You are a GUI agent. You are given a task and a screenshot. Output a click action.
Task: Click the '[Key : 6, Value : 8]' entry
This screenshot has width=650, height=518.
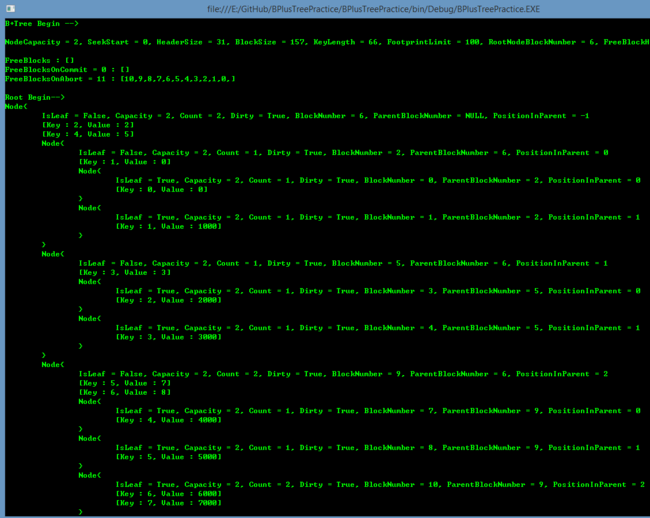(x=125, y=392)
